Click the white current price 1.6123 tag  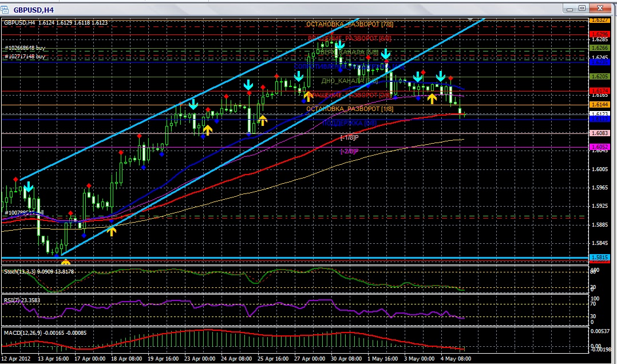click(599, 114)
